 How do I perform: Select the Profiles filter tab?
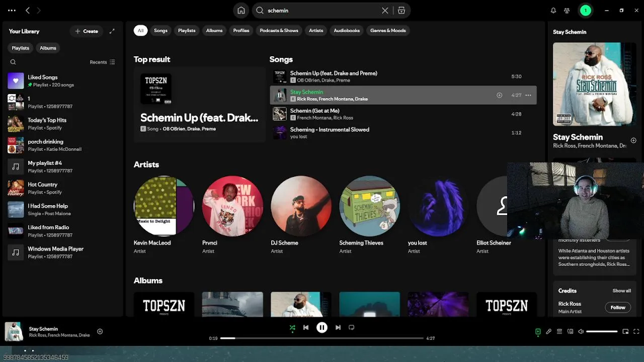tap(241, 31)
